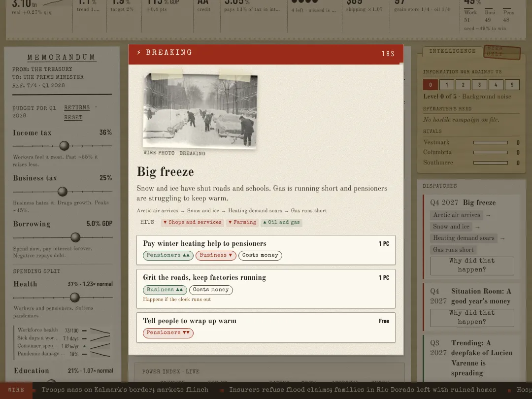Choose 'Grit the roads, keep factories running'
The height and width of the screenshot is (399, 532).
pyautogui.click(x=266, y=289)
